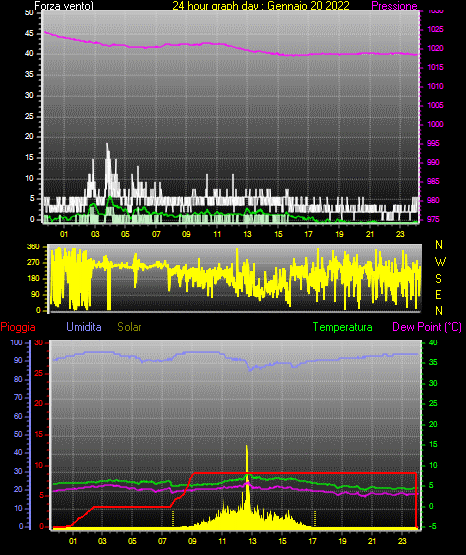Image resolution: width=466 pixels, height=555 pixels.
Task: Click the '1000' pressure axis value
Action: click(x=435, y=124)
